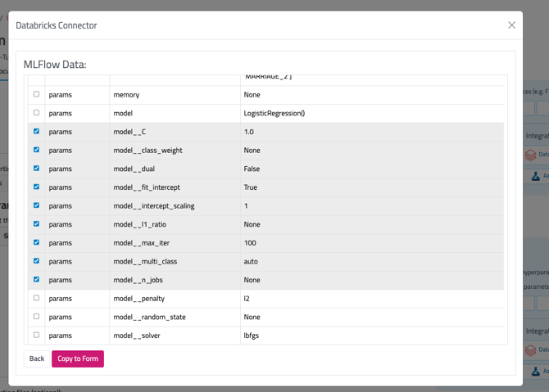Select the 'model__max_iter' key cell

pos(175,243)
